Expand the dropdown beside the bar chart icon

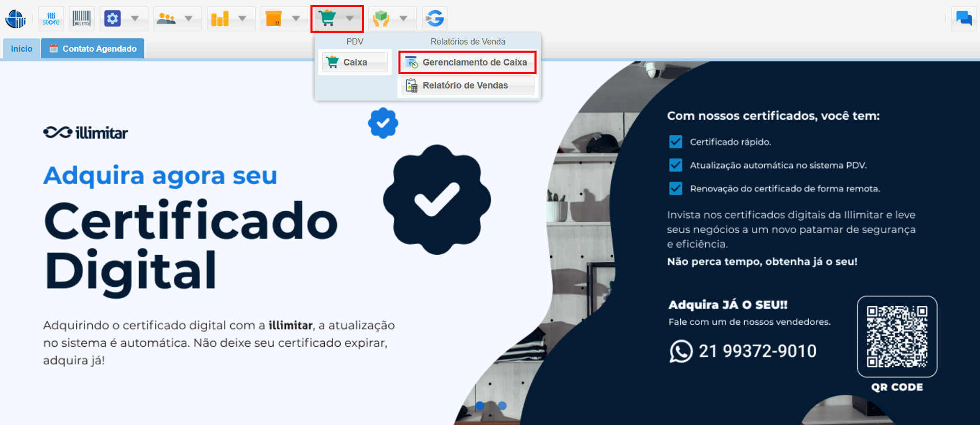point(242,19)
